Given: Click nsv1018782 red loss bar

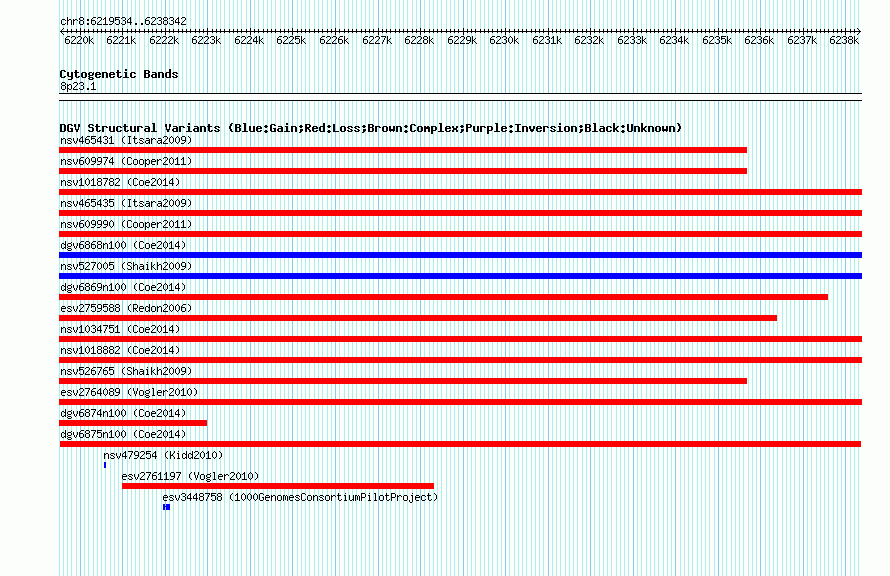Looking at the screenshot, I should pos(460,192).
